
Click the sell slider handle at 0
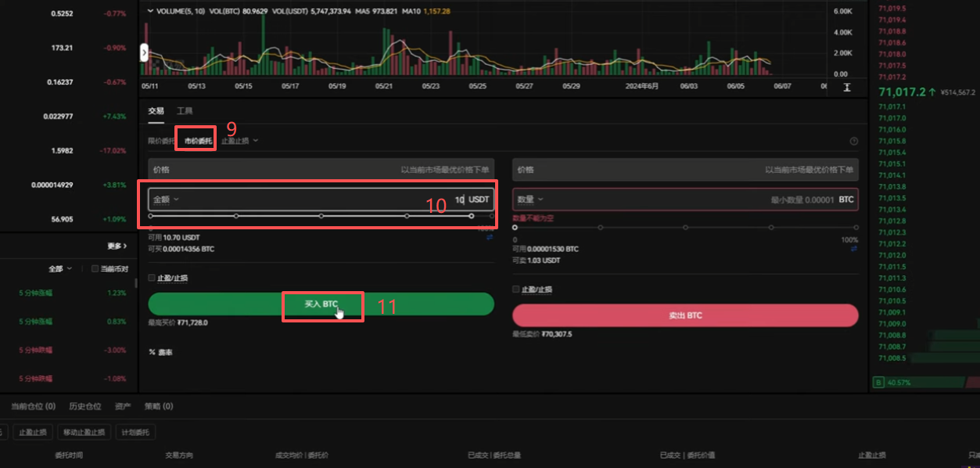click(515, 228)
